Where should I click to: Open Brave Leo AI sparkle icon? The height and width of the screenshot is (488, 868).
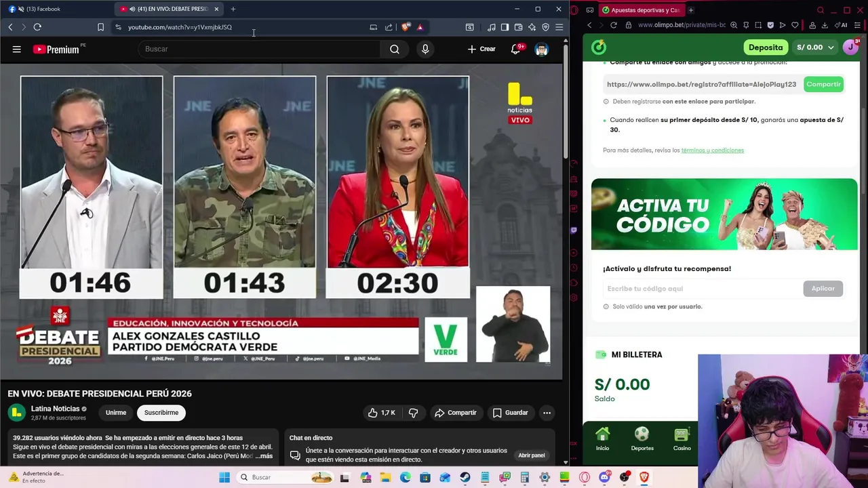[x=532, y=27]
